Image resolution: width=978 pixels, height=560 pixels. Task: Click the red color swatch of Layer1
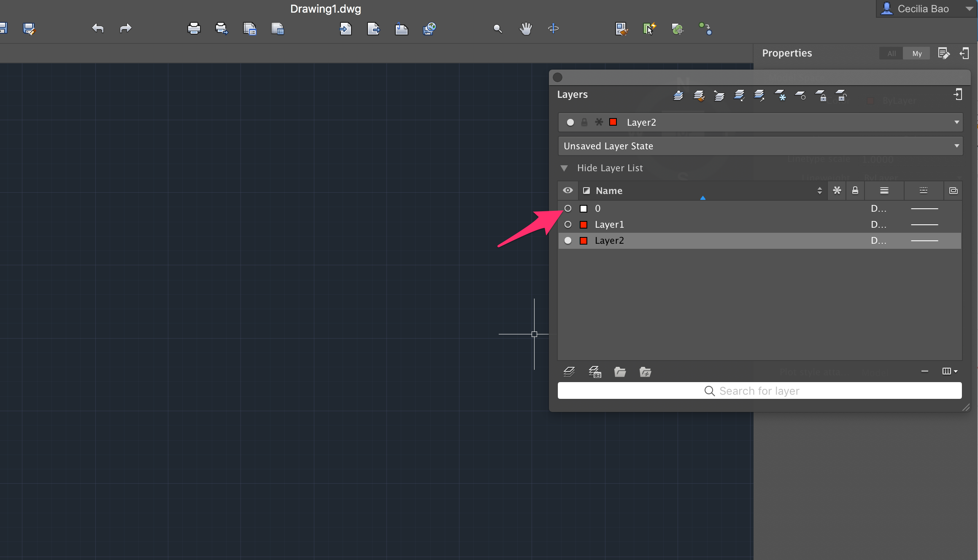(x=584, y=224)
